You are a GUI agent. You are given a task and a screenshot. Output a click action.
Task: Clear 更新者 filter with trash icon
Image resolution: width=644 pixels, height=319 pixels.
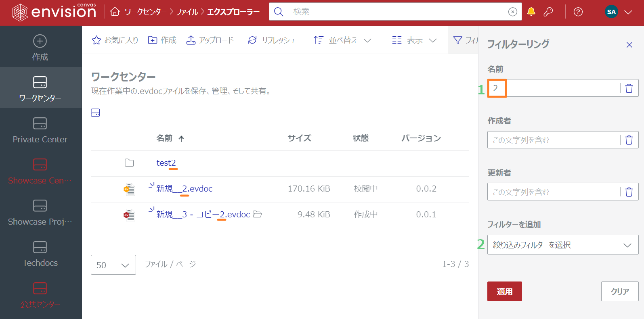(629, 192)
